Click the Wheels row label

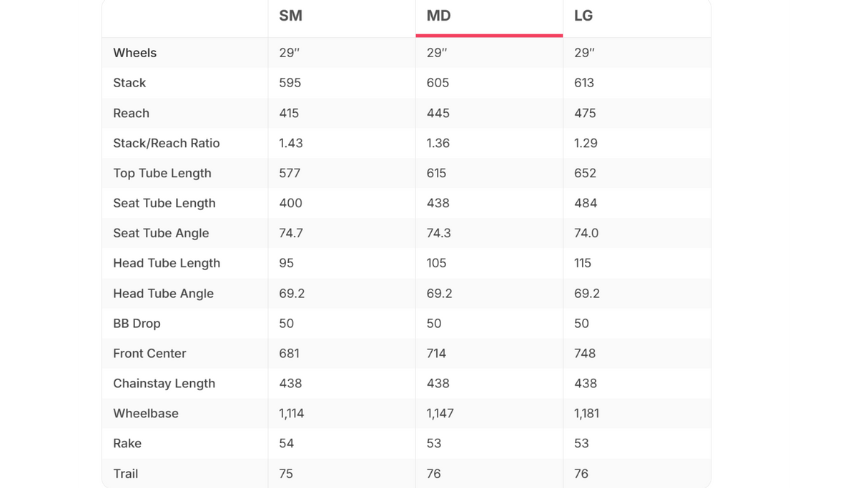134,53
